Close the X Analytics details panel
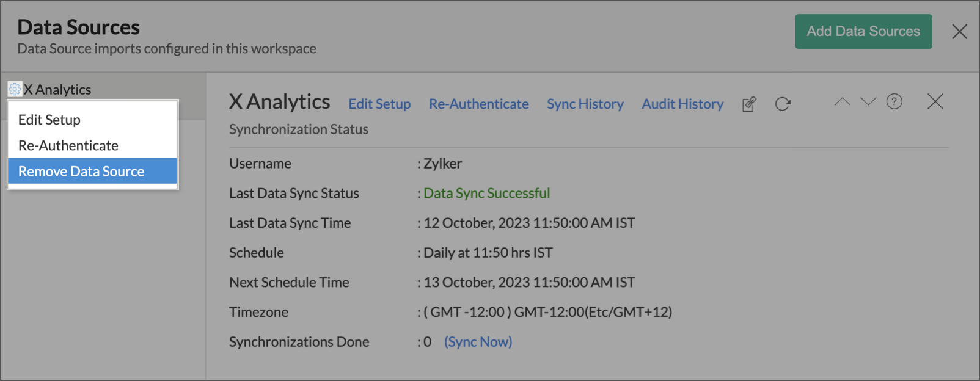This screenshot has width=980, height=381. tap(935, 101)
